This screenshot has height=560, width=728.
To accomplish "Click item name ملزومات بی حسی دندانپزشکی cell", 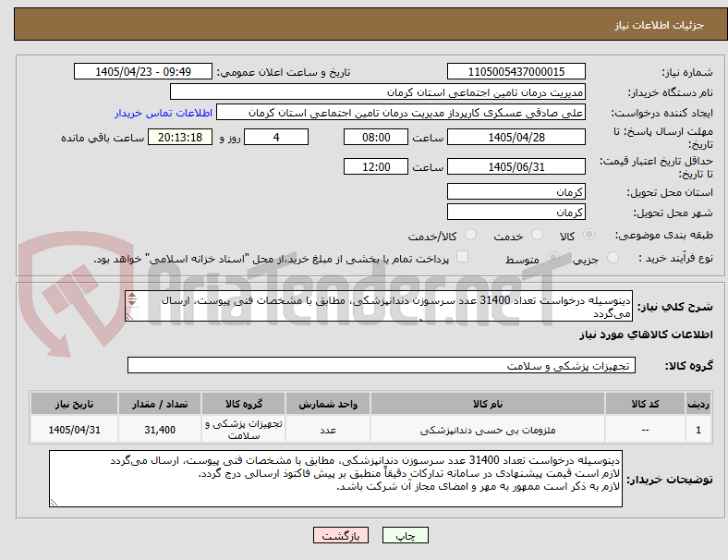I will pyautogui.click(x=488, y=430).
